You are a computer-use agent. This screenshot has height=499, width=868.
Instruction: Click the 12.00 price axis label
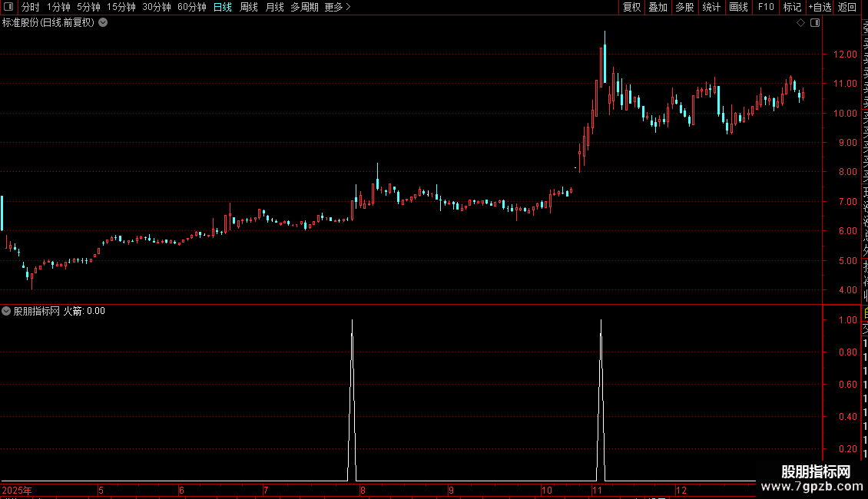pyautogui.click(x=845, y=55)
